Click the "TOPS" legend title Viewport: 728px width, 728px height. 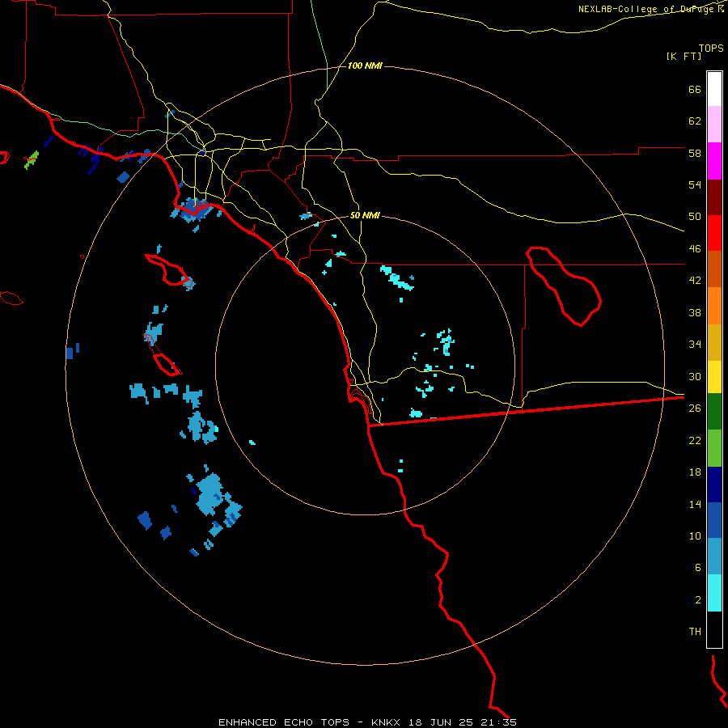point(711,49)
